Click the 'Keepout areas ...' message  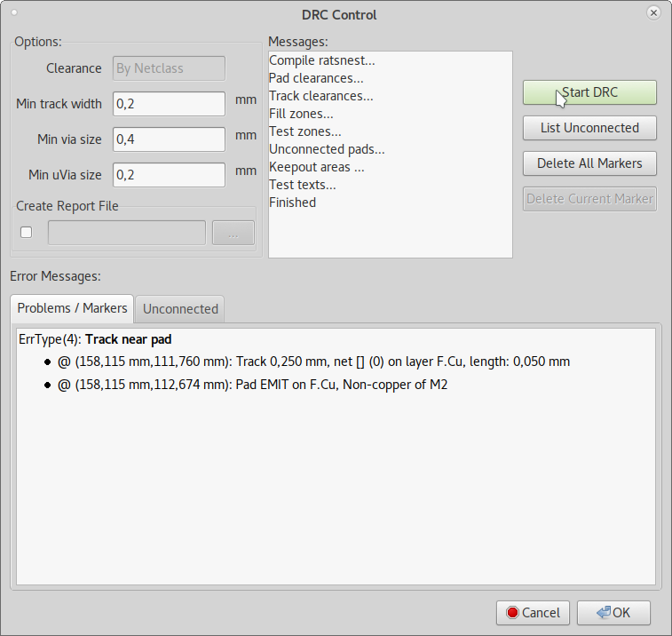[317, 167]
